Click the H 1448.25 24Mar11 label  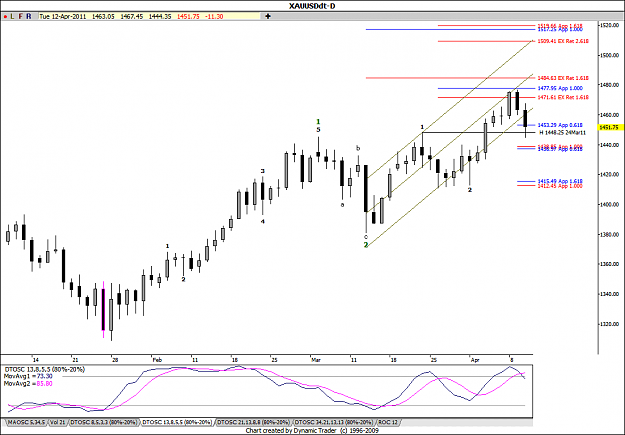pos(562,132)
